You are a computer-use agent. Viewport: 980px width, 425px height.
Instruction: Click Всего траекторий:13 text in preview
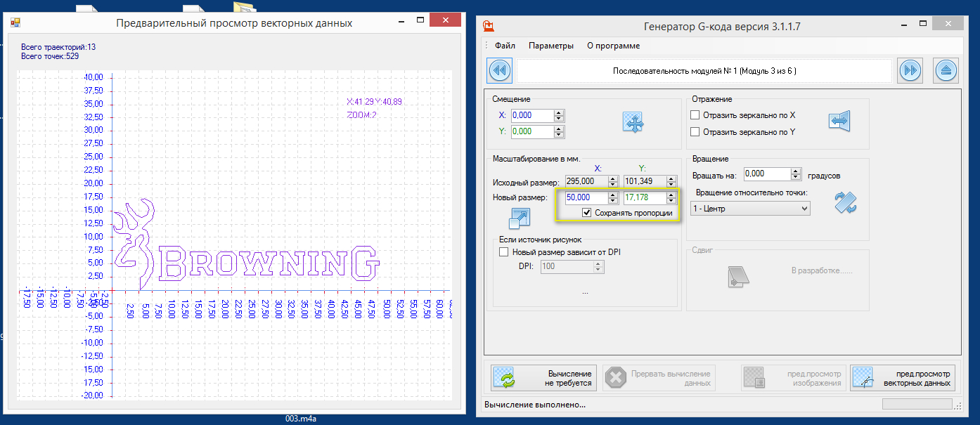click(x=58, y=47)
